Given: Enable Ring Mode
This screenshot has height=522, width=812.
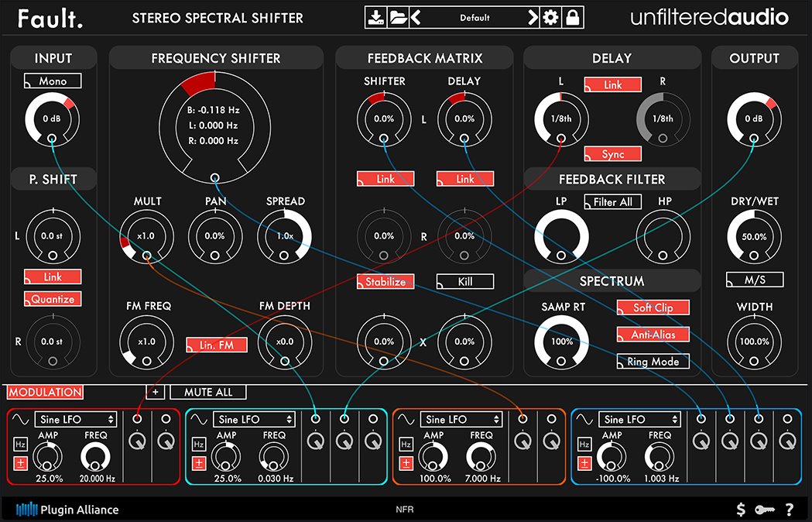Looking at the screenshot, I should coord(653,362).
